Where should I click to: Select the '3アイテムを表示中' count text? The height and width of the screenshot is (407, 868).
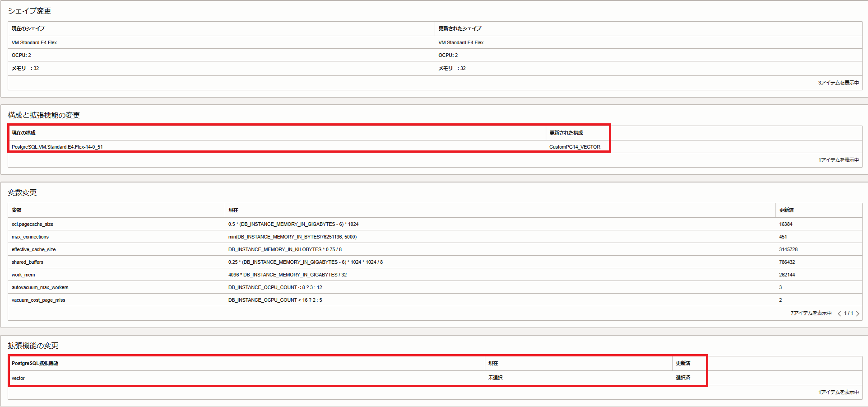pos(838,83)
